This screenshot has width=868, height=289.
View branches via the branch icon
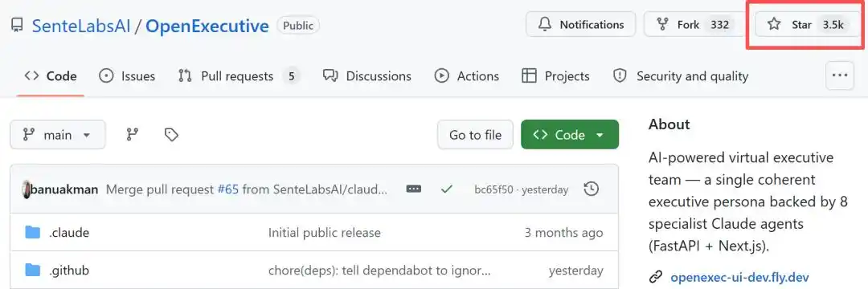133,135
